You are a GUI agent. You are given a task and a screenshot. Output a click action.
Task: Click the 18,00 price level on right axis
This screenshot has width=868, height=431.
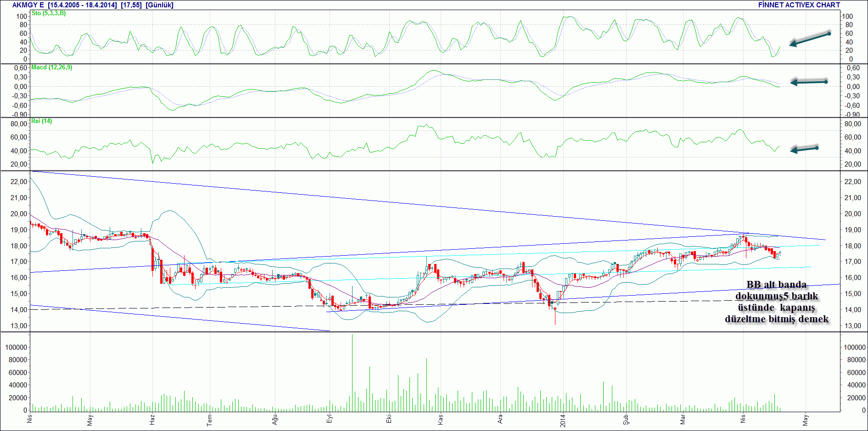tap(853, 246)
